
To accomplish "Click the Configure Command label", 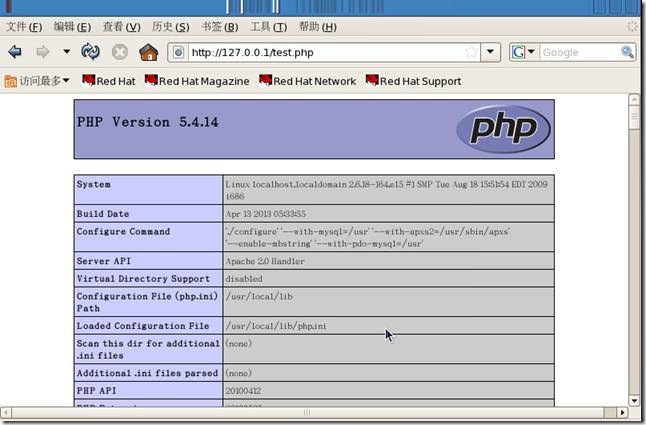I will point(123,231).
